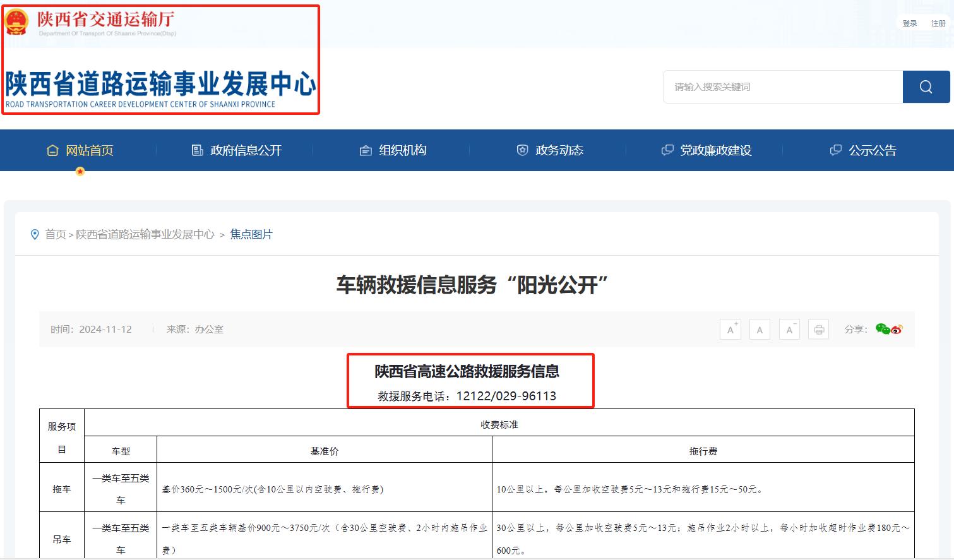
Task: Focus the 请输入搜索关键词 search field
Action: (783, 86)
